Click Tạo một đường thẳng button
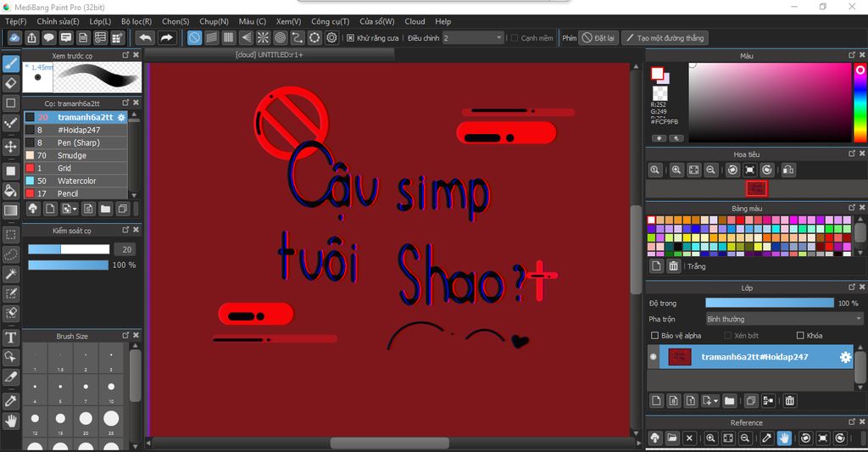 point(665,38)
